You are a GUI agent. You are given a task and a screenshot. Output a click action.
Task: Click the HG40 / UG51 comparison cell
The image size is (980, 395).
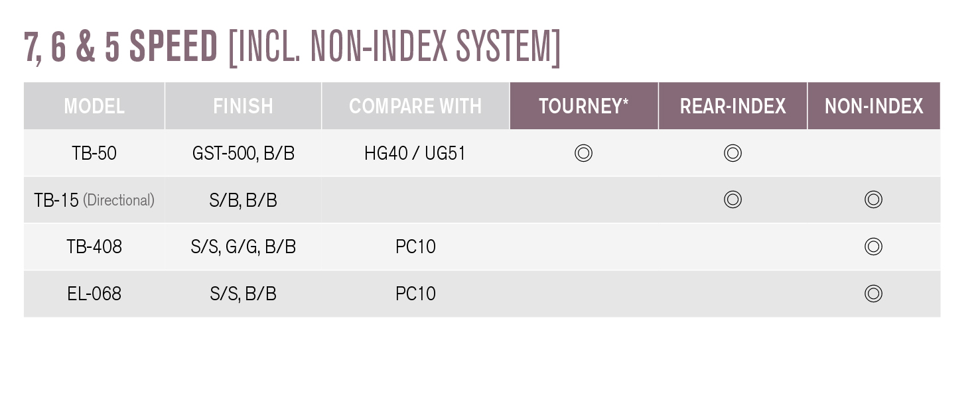(415, 153)
